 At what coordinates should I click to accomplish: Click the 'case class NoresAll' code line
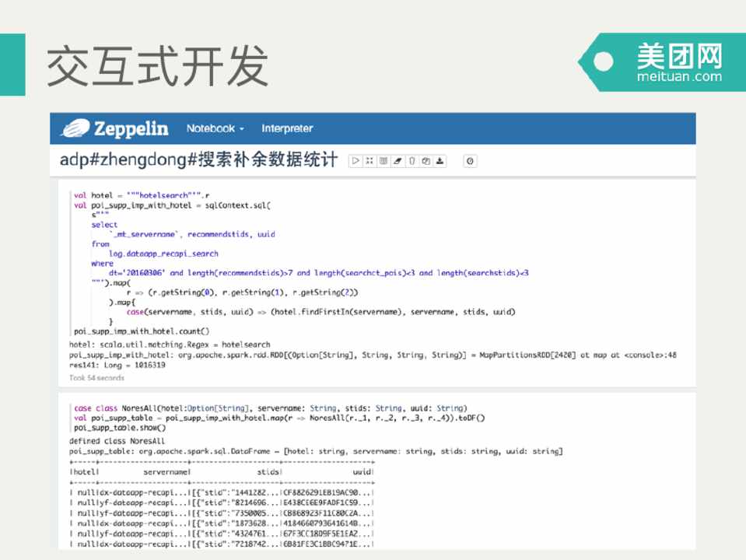269,408
